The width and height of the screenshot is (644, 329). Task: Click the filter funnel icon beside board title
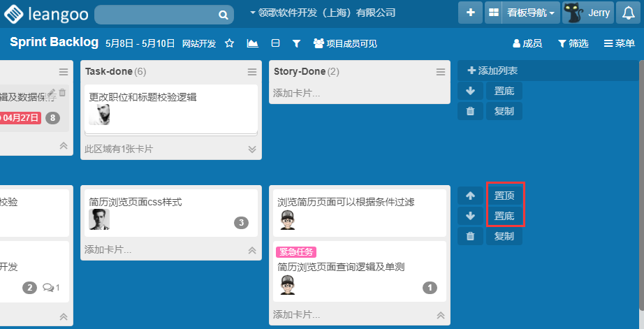[296, 43]
